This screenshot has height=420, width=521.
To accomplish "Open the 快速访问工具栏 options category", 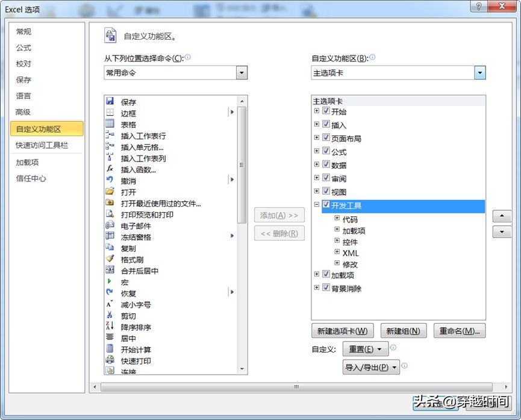I will (x=42, y=145).
